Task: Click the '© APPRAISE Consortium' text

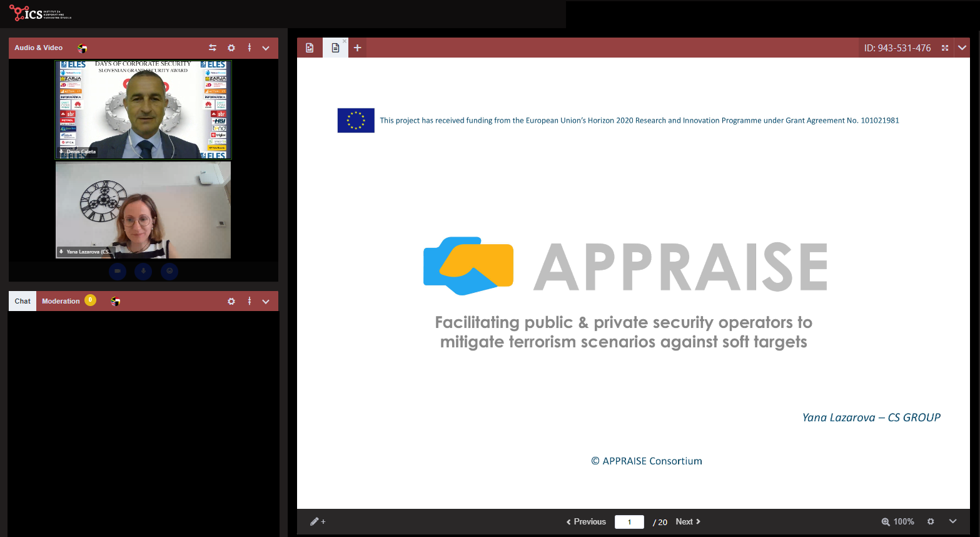Action: click(647, 461)
